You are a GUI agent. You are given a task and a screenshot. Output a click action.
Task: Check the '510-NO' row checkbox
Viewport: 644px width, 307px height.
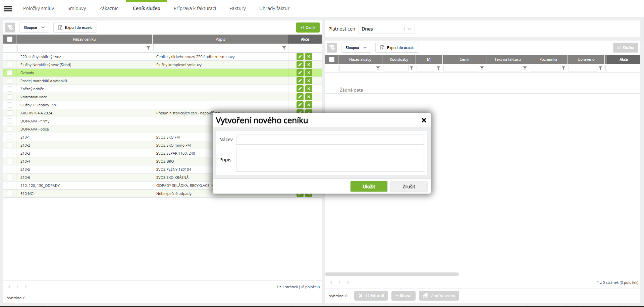[10, 194]
